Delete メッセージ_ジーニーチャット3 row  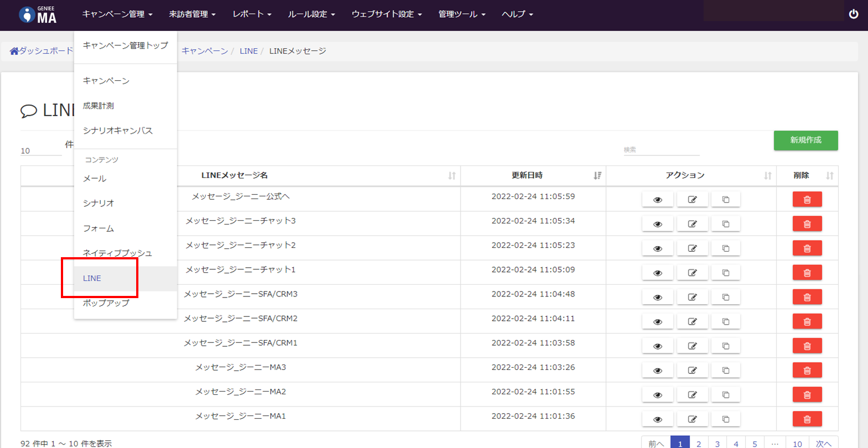807,223
